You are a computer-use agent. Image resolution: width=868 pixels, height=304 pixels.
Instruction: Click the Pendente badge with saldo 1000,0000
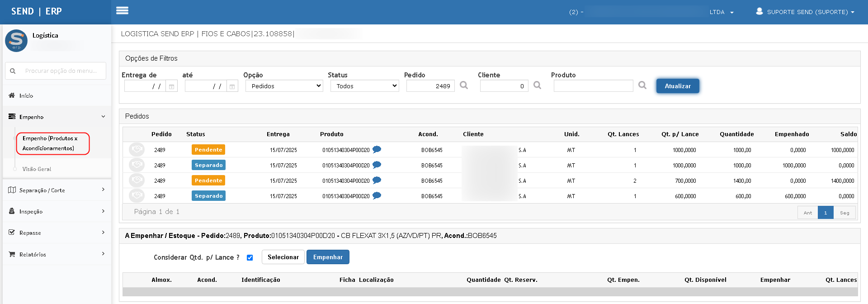coord(208,150)
